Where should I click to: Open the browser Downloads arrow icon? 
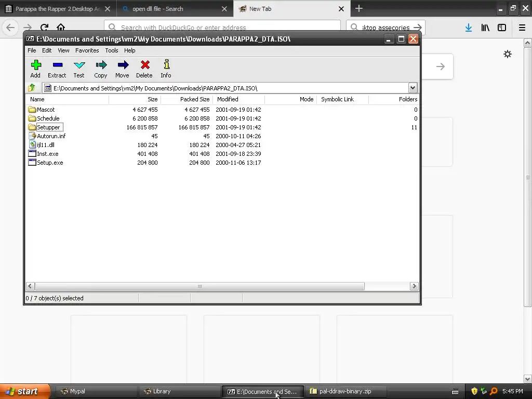coord(469,28)
